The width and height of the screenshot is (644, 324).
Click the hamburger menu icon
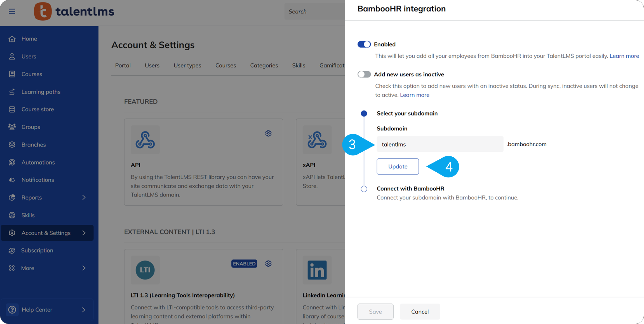tap(12, 11)
